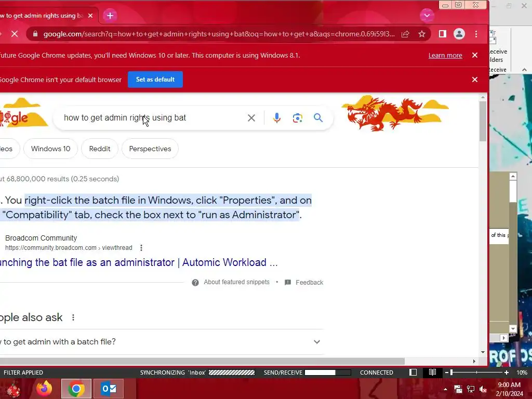Click Outlook reading pane scroll up arrow

[x=513, y=176]
